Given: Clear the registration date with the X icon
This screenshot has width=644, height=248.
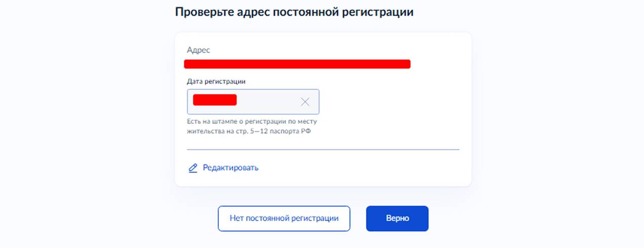Looking at the screenshot, I should (305, 102).
